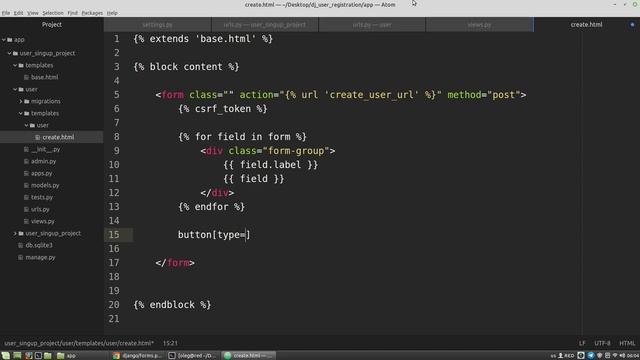Click the show desktop taskbar icon

click(x=17, y=356)
